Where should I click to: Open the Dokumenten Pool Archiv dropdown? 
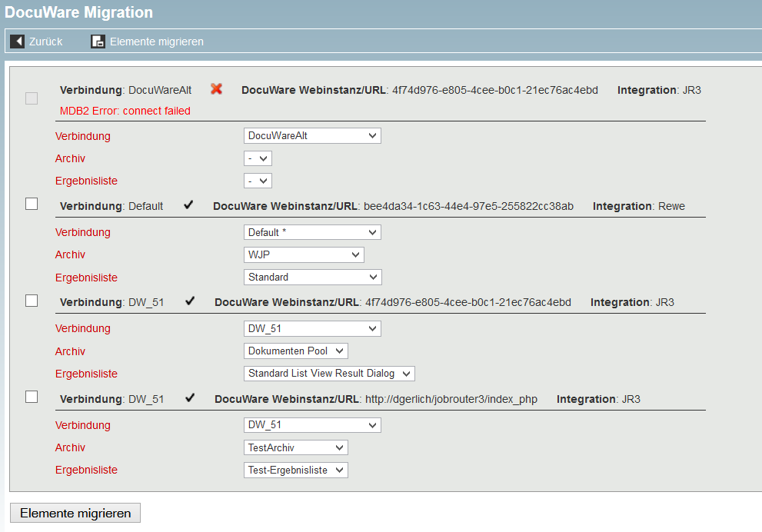[x=295, y=351]
